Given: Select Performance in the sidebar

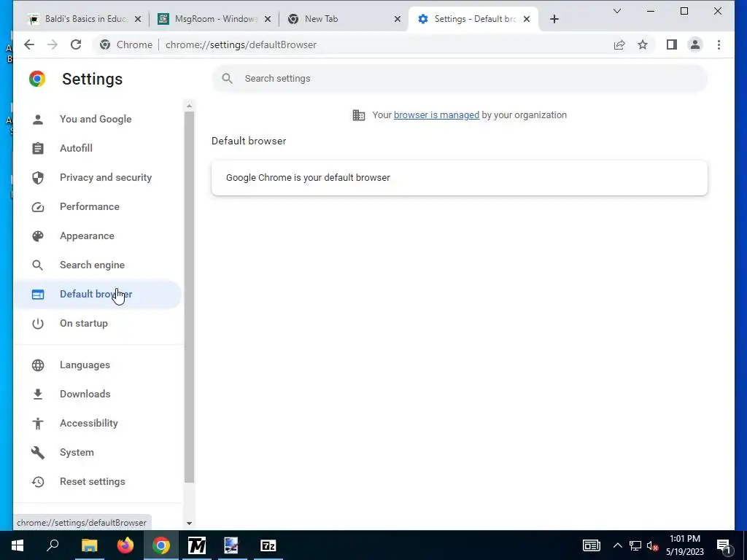Looking at the screenshot, I should pyautogui.click(x=97, y=206).
